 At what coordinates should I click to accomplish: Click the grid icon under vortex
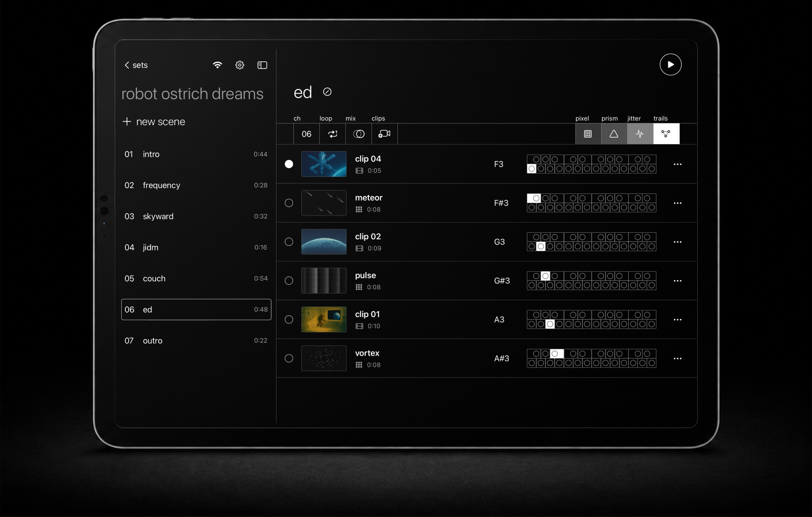pos(359,365)
